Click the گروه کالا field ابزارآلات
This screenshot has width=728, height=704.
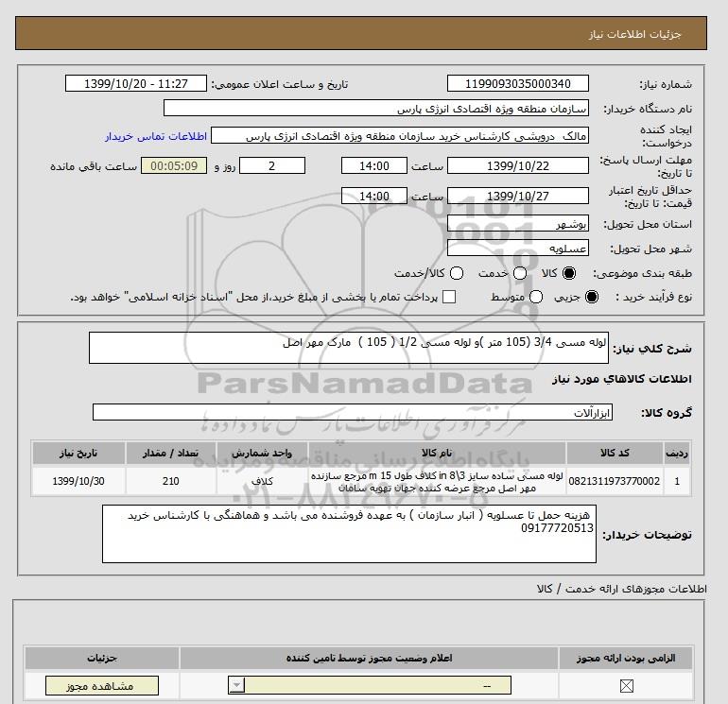point(353,412)
